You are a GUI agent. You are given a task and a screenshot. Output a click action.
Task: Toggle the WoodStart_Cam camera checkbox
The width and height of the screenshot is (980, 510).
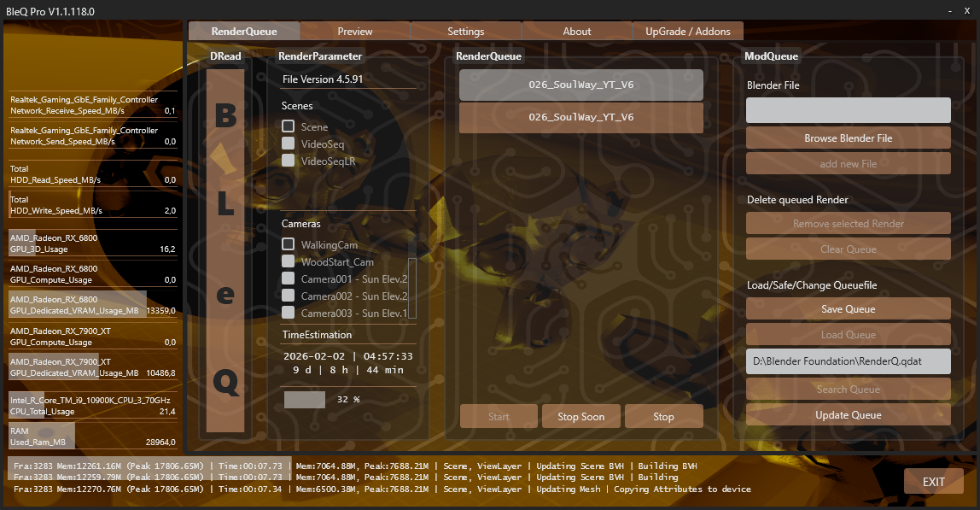289,261
